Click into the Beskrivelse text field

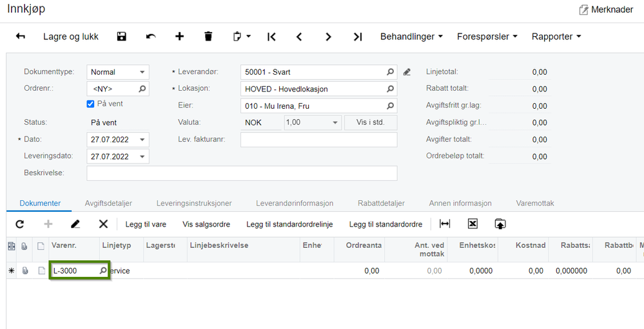(242, 173)
